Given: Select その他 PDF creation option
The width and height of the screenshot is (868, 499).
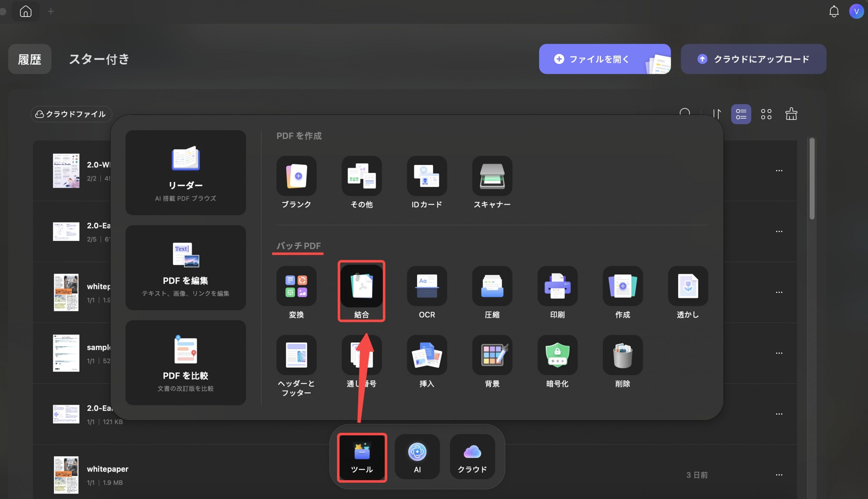Looking at the screenshot, I should [361, 176].
